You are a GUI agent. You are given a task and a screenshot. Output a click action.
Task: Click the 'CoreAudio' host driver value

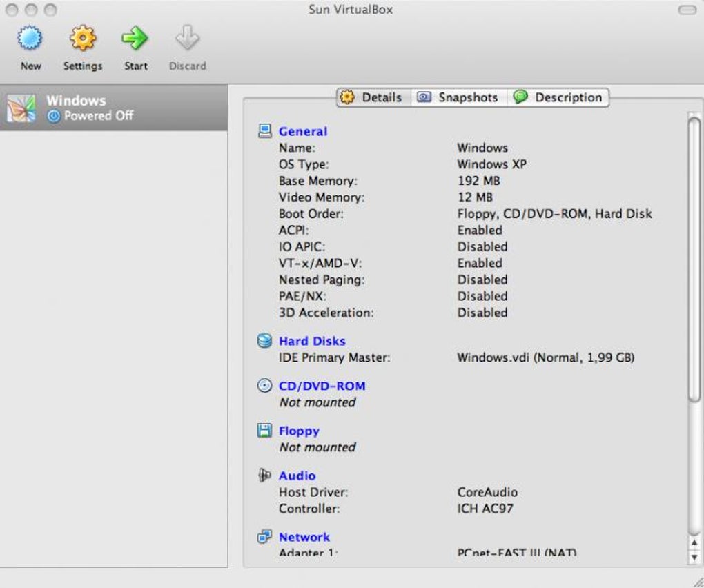click(487, 492)
